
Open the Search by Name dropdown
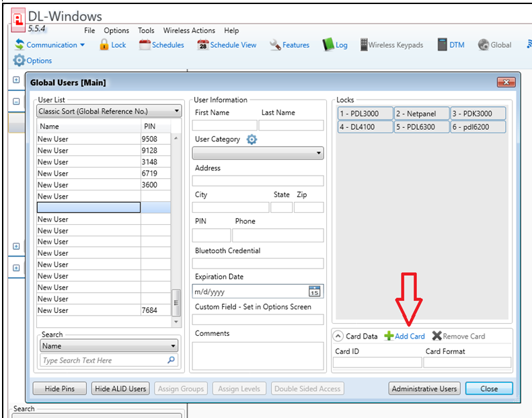tap(109, 346)
